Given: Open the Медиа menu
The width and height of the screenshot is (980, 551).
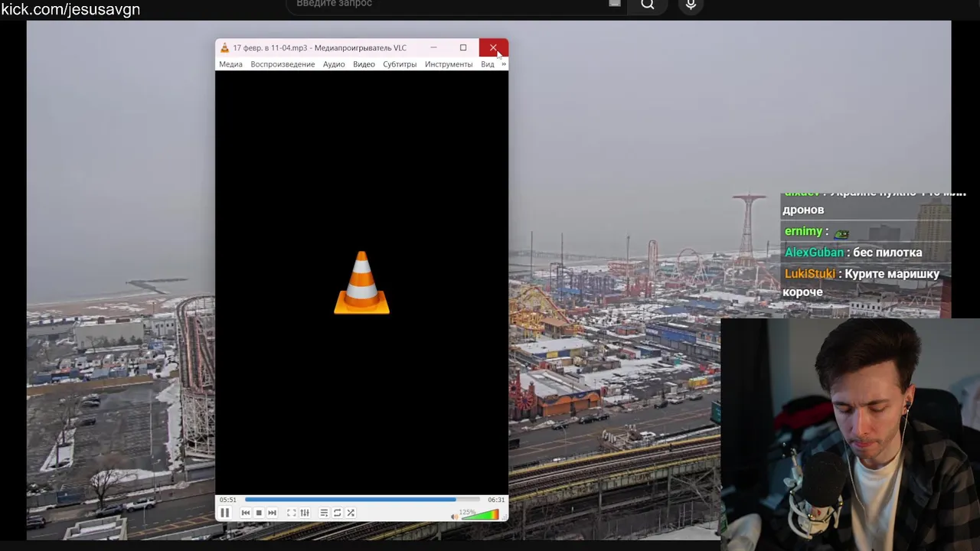Looking at the screenshot, I should (x=230, y=64).
